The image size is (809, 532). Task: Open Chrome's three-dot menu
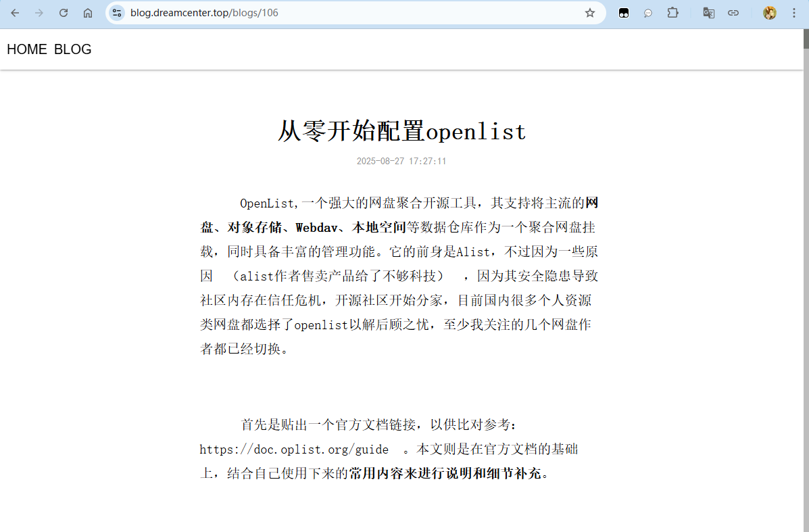tap(793, 13)
